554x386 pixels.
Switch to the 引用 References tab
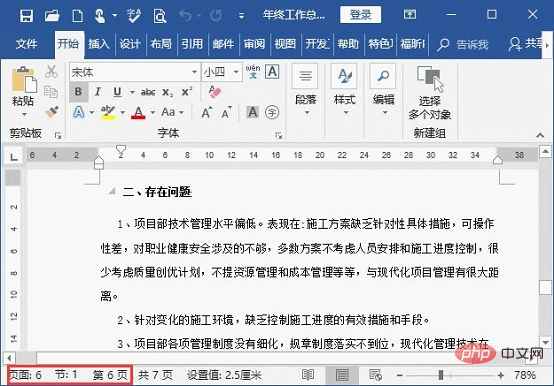(x=192, y=44)
